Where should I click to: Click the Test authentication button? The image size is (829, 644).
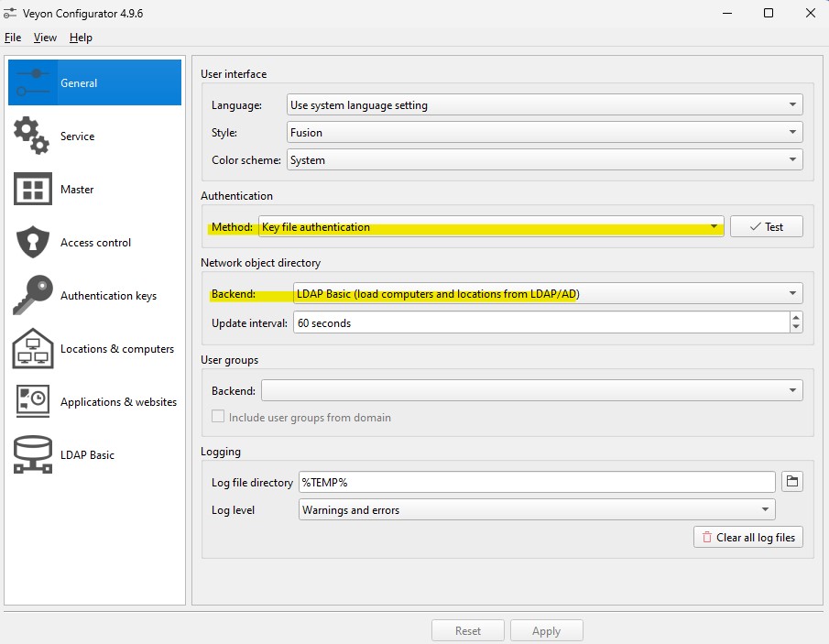click(766, 226)
